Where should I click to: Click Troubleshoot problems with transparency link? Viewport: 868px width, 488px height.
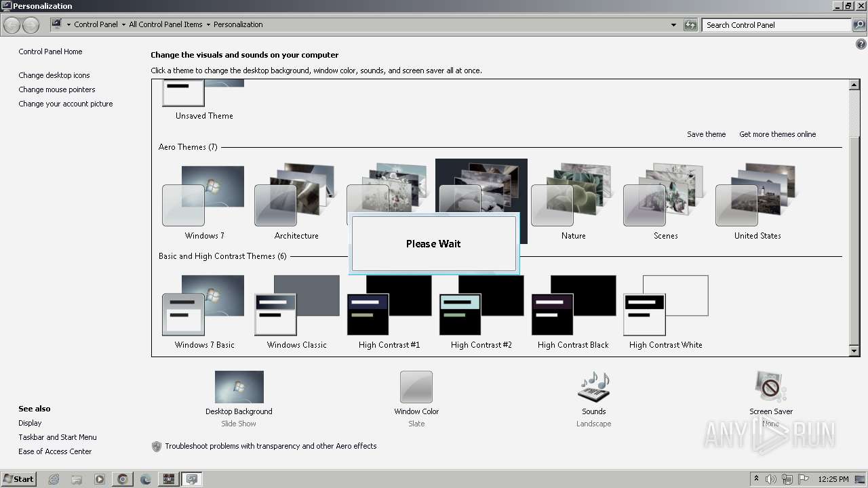271,446
